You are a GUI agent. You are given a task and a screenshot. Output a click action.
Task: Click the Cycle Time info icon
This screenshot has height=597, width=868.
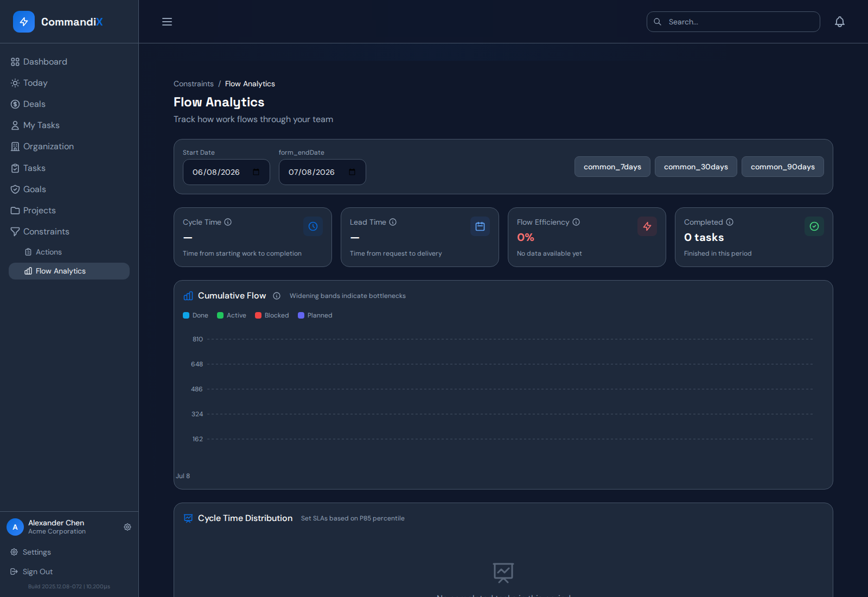point(228,222)
